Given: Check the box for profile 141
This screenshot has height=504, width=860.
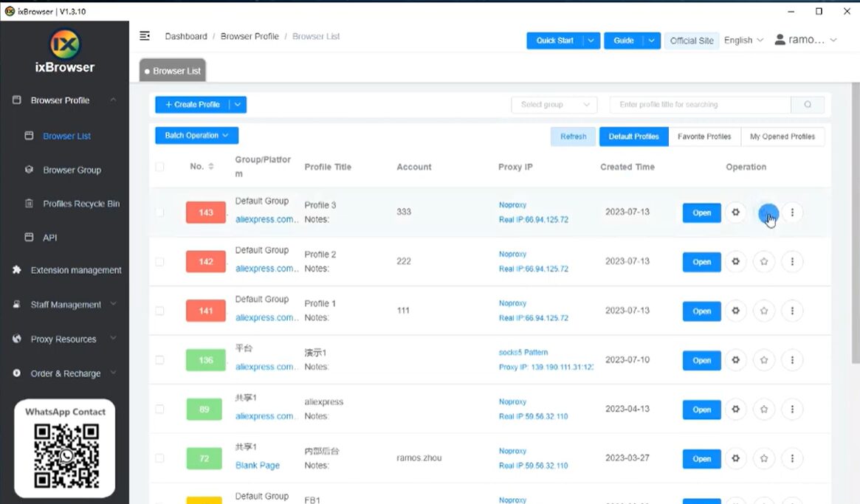Looking at the screenshot, I should tap(159, 311).
